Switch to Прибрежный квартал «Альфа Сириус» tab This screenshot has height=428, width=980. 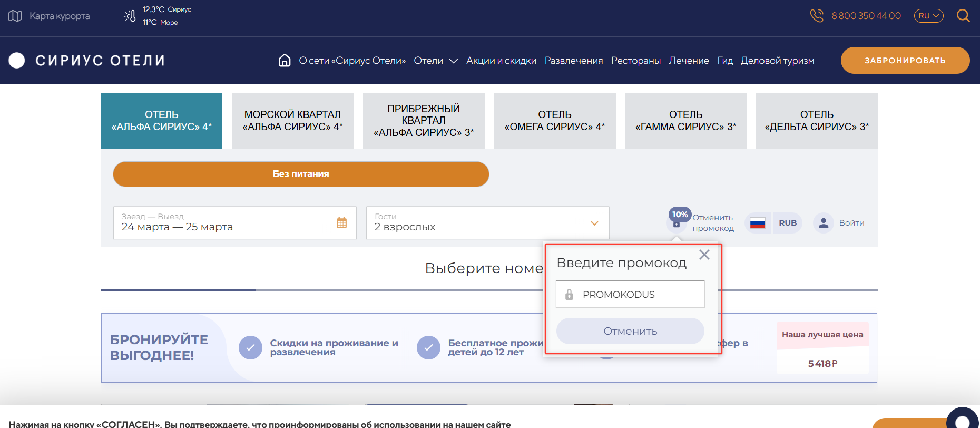(424, 121)
